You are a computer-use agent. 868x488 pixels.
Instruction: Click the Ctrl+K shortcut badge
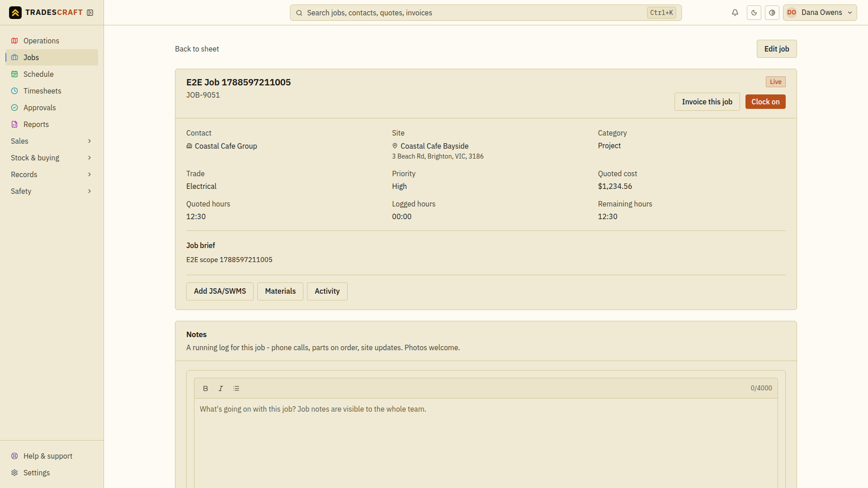[661, 13]
